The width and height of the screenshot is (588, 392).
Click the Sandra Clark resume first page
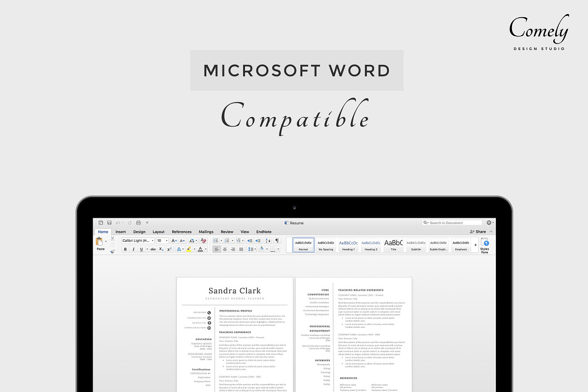pos(235,334)
